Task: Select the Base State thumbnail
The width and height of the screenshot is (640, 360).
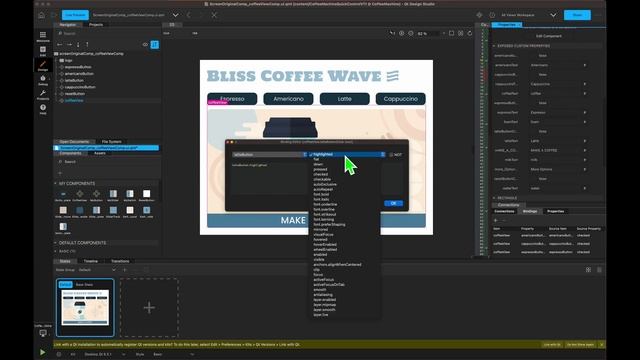Action: click(x=85, y=308)
